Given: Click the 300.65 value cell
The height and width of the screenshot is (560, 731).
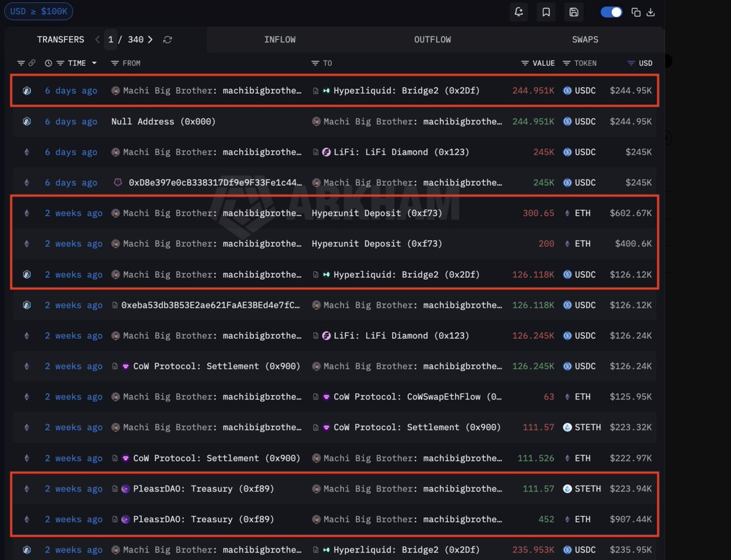Looking at the screenshot, I should 539,213.
